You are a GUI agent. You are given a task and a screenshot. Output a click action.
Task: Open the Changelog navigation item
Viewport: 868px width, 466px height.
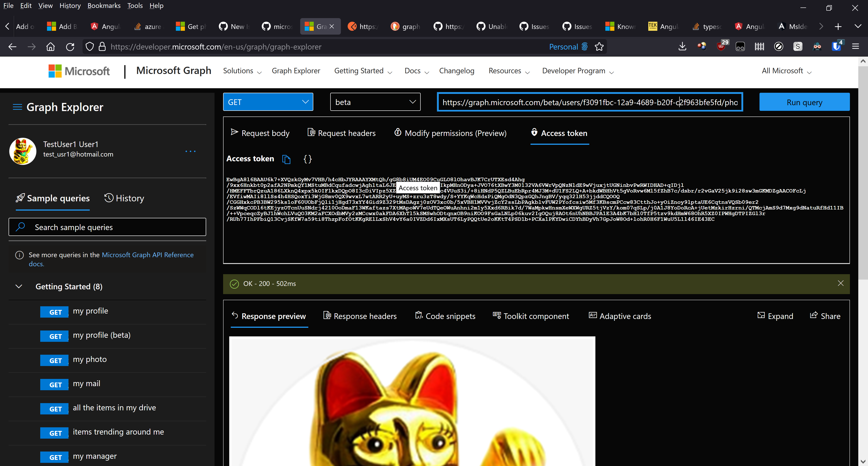point(457,71)
